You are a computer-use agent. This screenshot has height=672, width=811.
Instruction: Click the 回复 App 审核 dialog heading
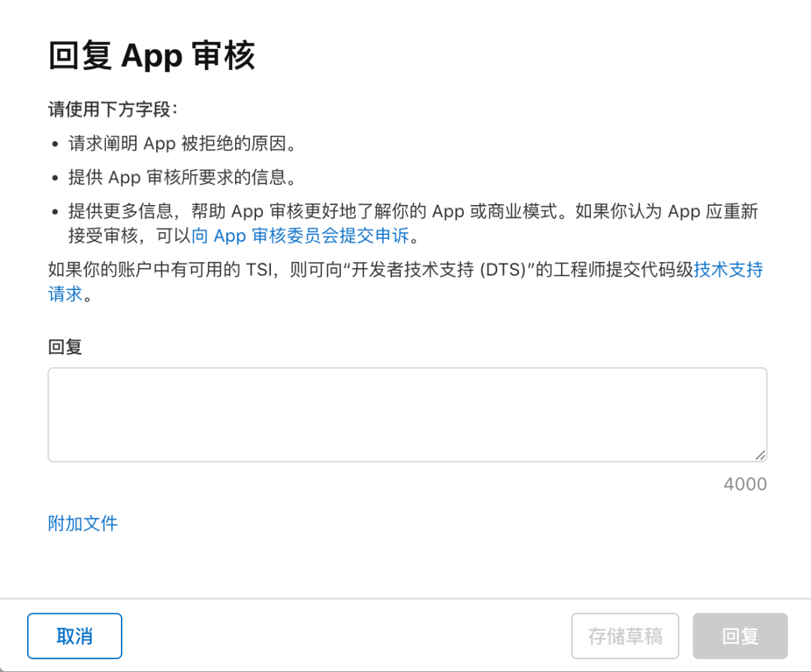point(152,56)
